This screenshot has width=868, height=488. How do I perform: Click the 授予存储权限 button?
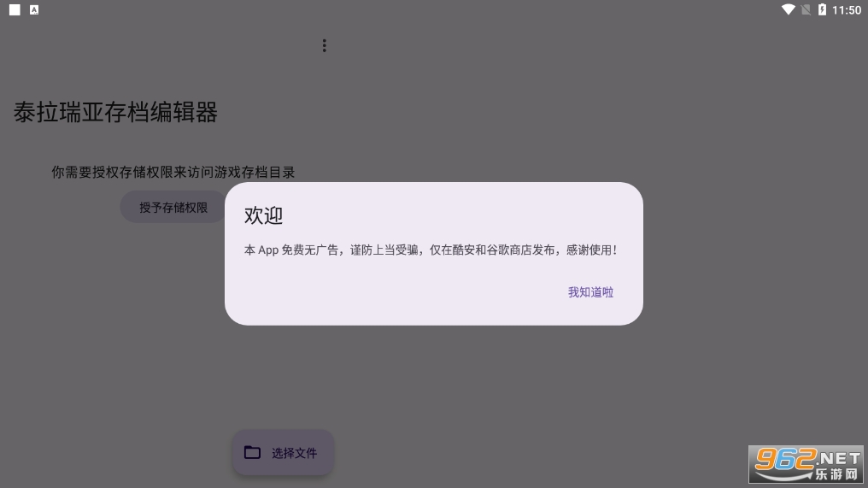click(173, 207)
